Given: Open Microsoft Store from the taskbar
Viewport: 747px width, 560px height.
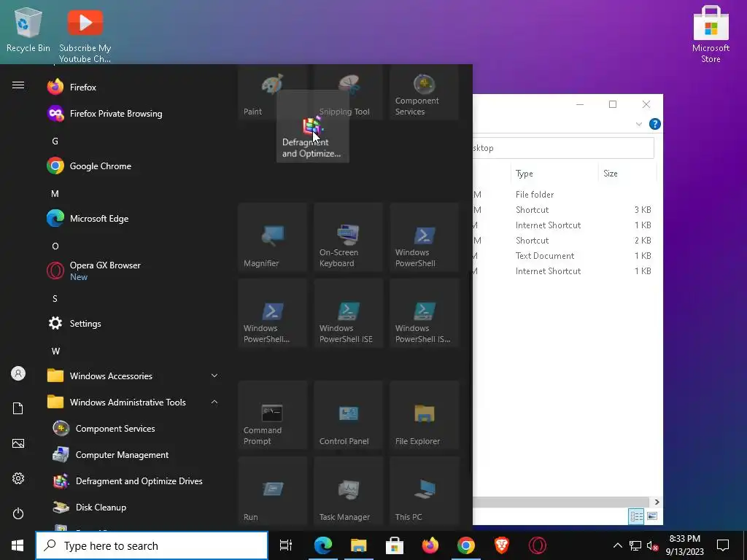Looking at the screenshot, I should point(395,545).
